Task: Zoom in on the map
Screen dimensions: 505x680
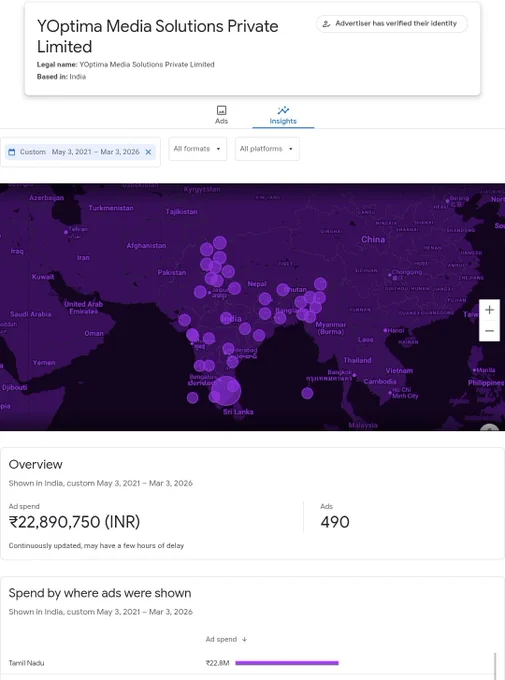Action: 489,310
